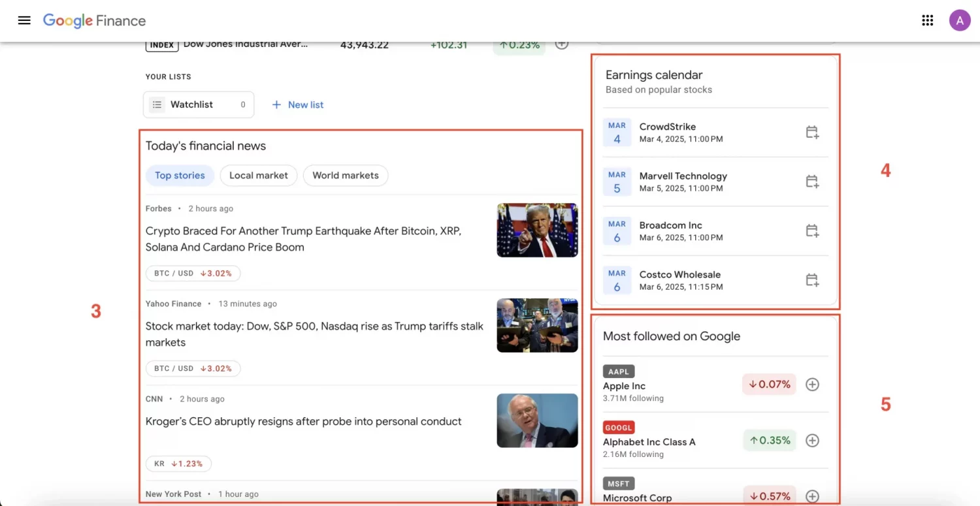980x506 pixels.
Task: Select the Top stories tab
Action: (x=180, y=176)
